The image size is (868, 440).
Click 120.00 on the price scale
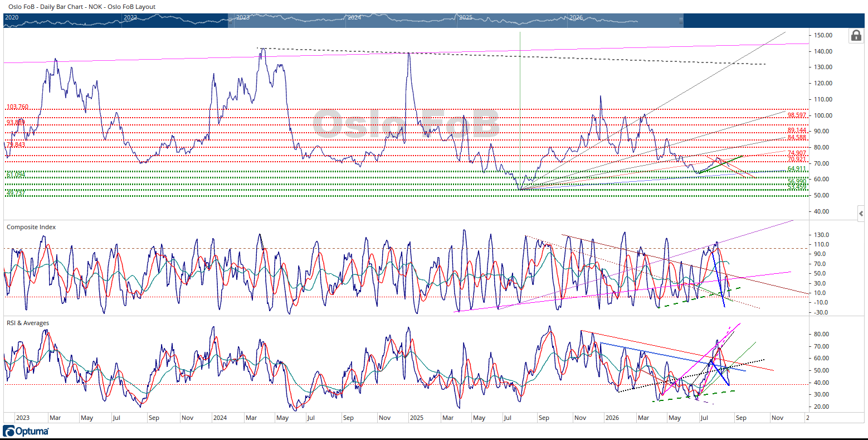point(823,83)
